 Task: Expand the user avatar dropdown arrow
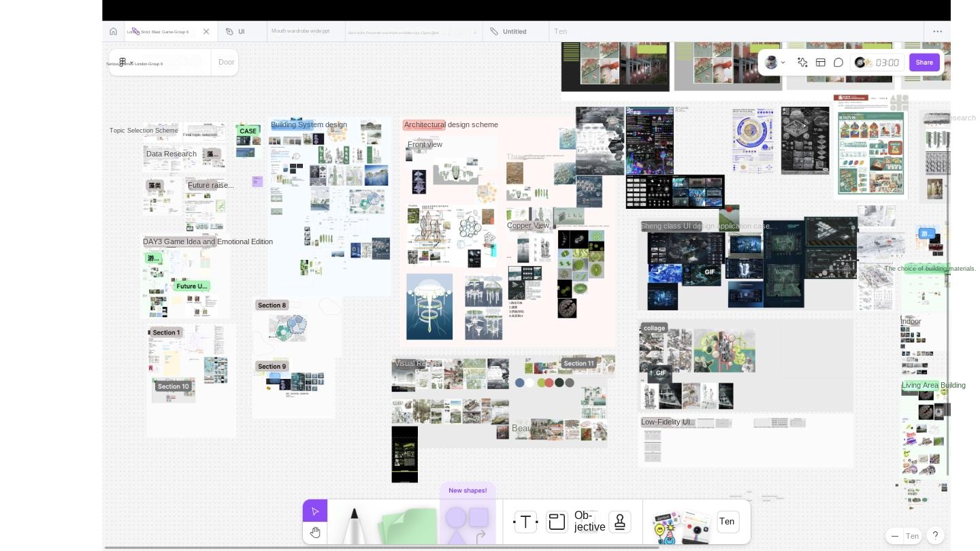pos(783,63)
